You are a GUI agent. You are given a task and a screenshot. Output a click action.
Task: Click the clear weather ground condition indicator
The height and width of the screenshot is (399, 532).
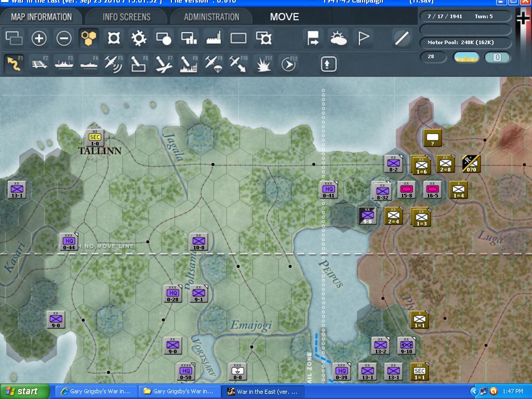click(467, 57)
